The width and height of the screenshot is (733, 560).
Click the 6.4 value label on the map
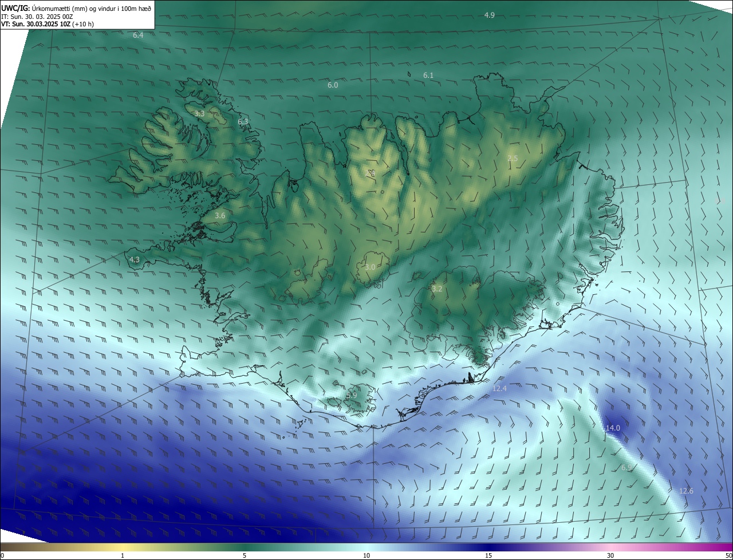pos(138,35)
